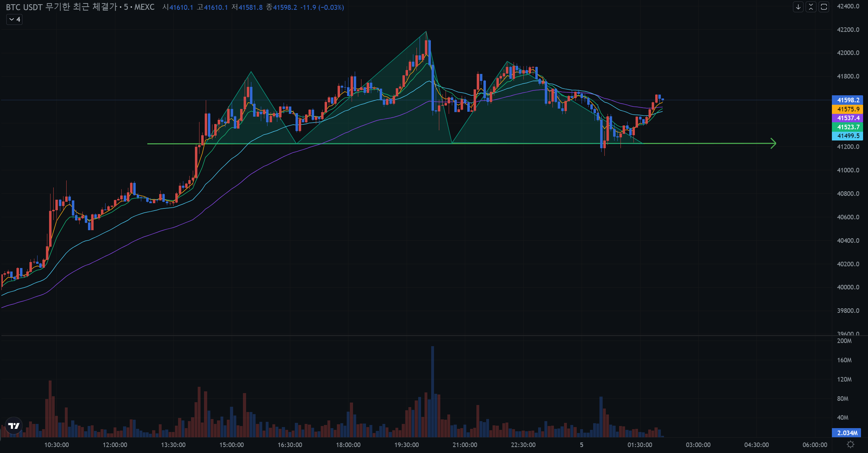Image resolution: width=868 pixels, height=453 pixels.
Task: Select the cyan 41499.5 moving average label
Action: (848, 136)
